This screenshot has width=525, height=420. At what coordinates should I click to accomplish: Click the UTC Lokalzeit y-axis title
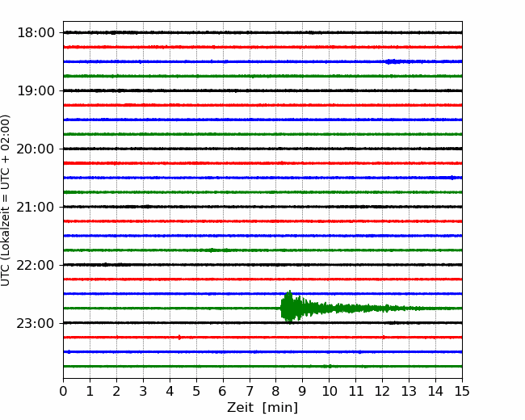point(6,200)
